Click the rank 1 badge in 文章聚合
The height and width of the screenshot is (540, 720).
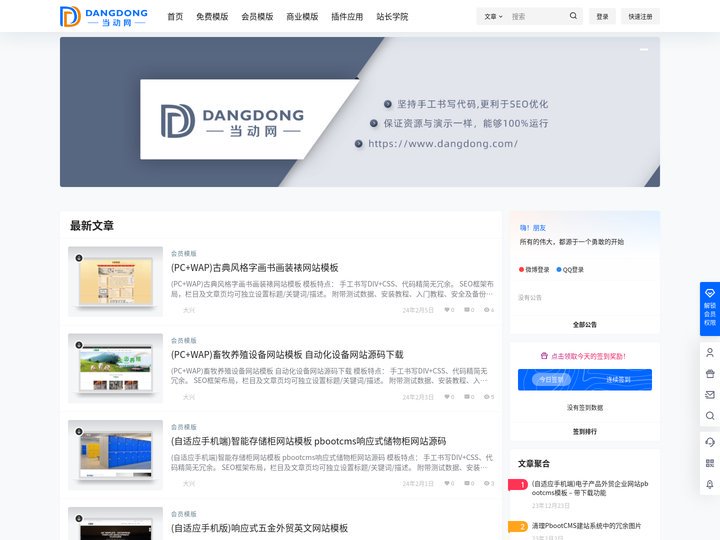point(518,484)
